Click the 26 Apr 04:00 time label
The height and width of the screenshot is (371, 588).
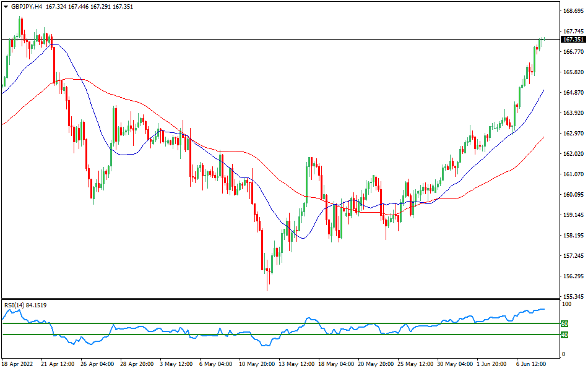[98, 364]
